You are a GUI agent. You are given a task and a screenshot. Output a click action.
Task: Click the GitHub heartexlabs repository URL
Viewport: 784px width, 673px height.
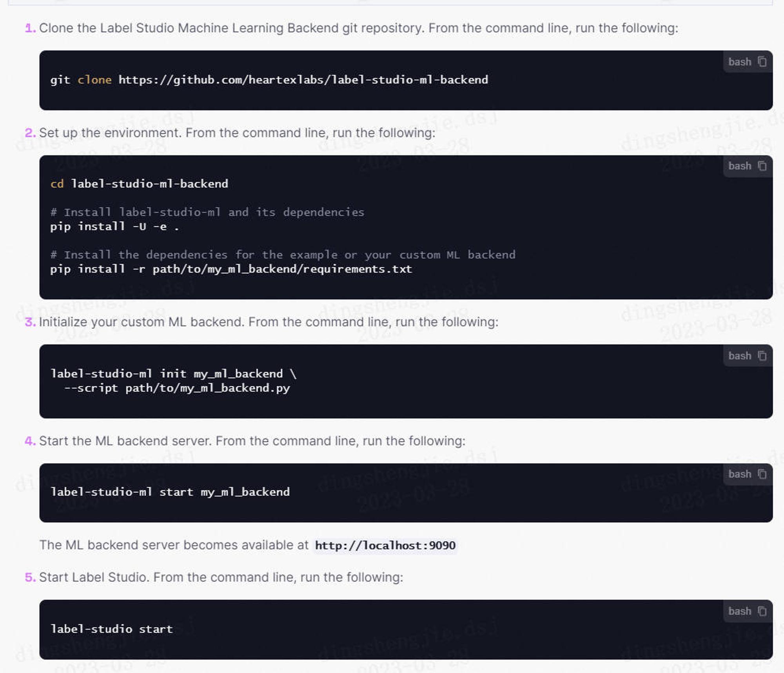pos(303,80)
